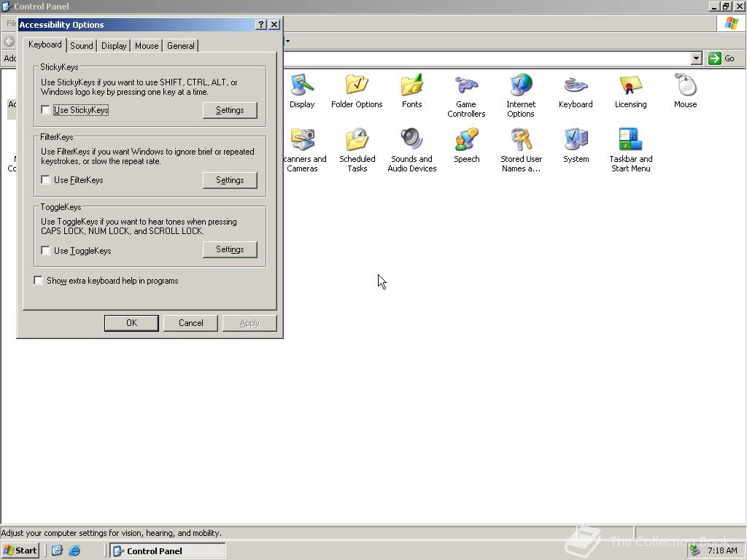Screen dimensions: 747x560
Task: Click the Show Desktop quick launch icon
Action: [57, 551]
